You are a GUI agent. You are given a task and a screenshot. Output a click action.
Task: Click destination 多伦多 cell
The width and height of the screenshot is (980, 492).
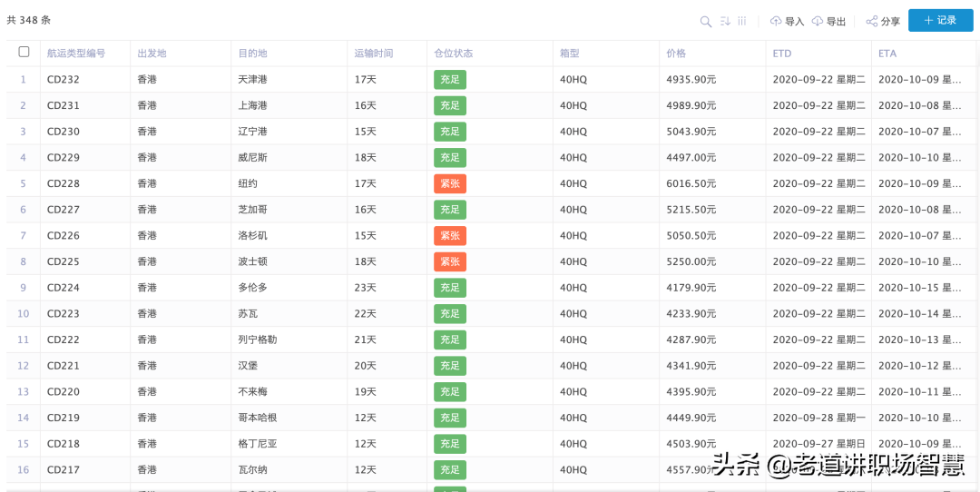(x=289, y=288)
